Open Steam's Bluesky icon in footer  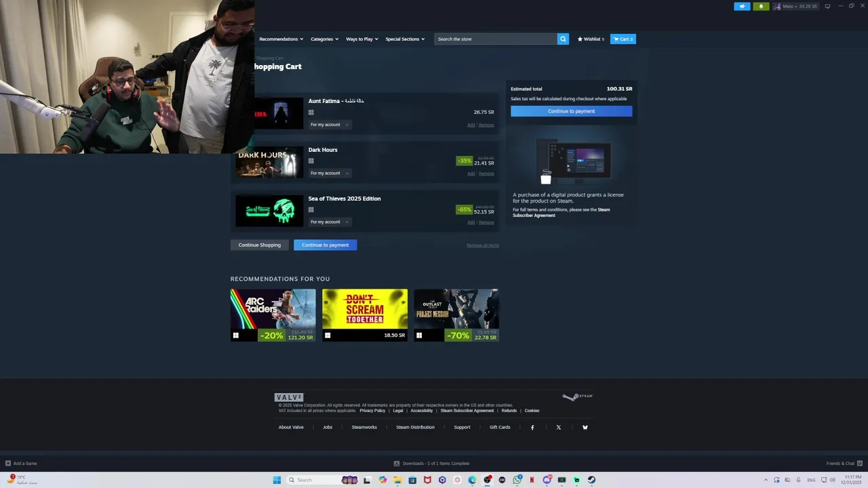pyautogui.click(x=585, y=427)
